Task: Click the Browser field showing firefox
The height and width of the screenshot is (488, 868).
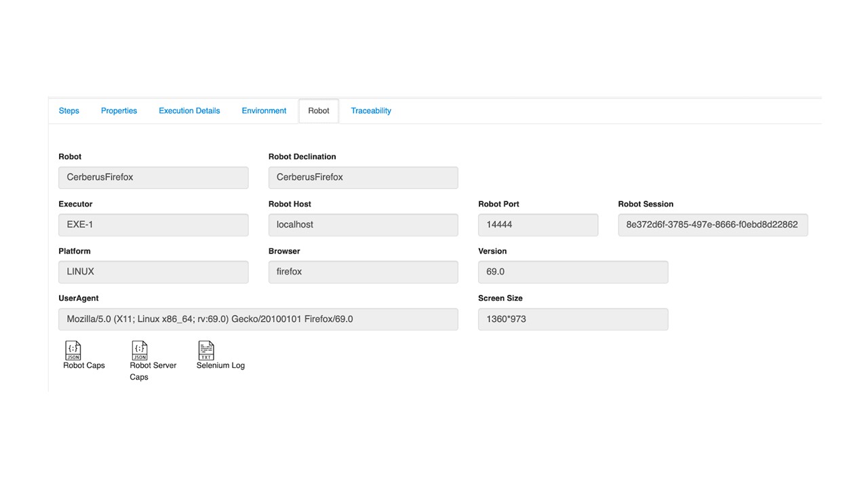Action: (363, 272)
